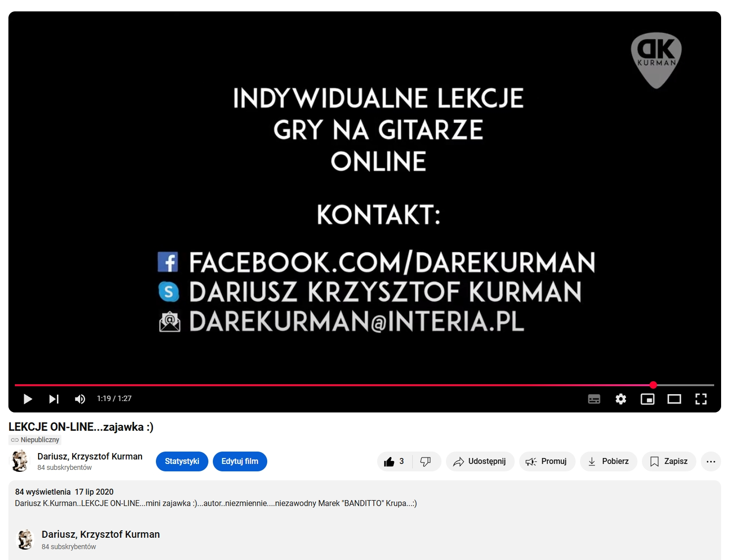Viewport: 731px width, 560px height.
Task: Enter fullscreen mode
Action: 701,399
